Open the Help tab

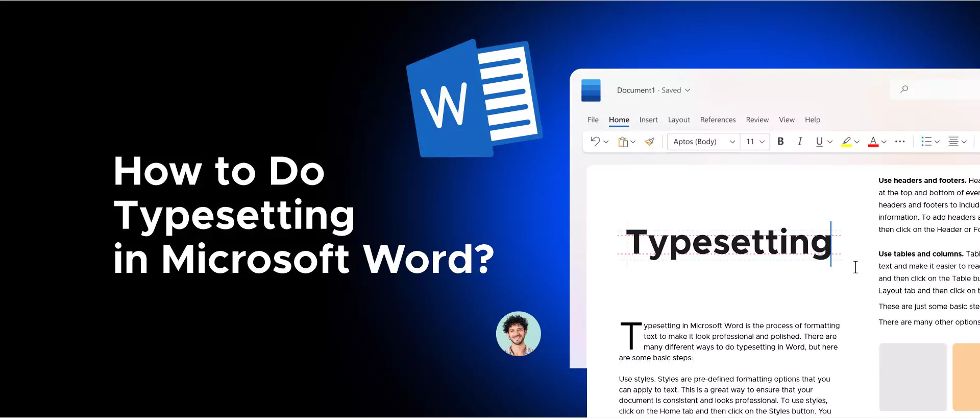813,120
